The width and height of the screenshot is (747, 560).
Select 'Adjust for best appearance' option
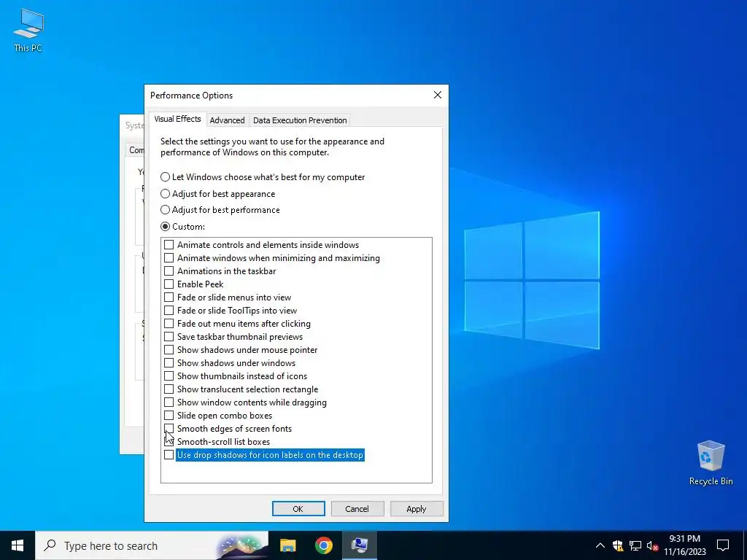[165, 194]
